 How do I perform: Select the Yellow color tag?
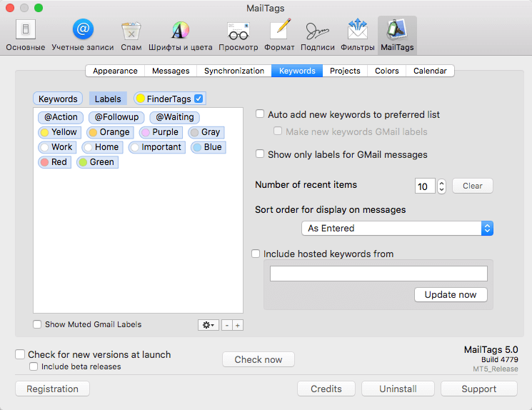click(x=59, y=132)
